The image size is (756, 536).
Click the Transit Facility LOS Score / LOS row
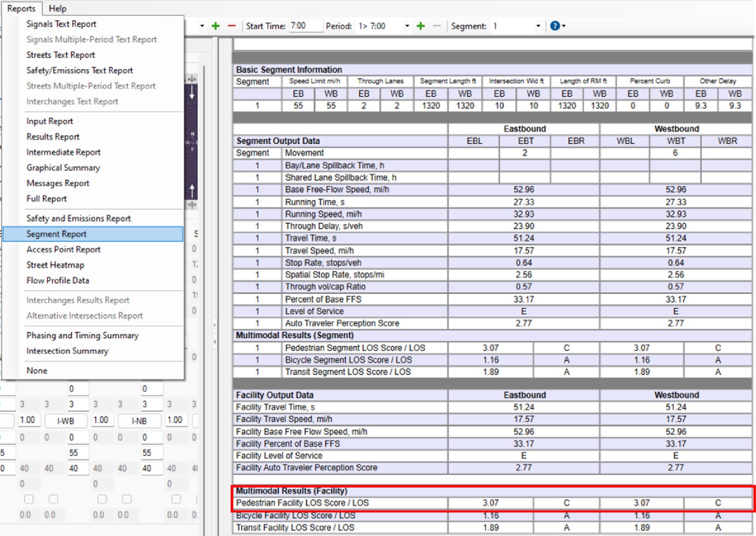(492, 528)
